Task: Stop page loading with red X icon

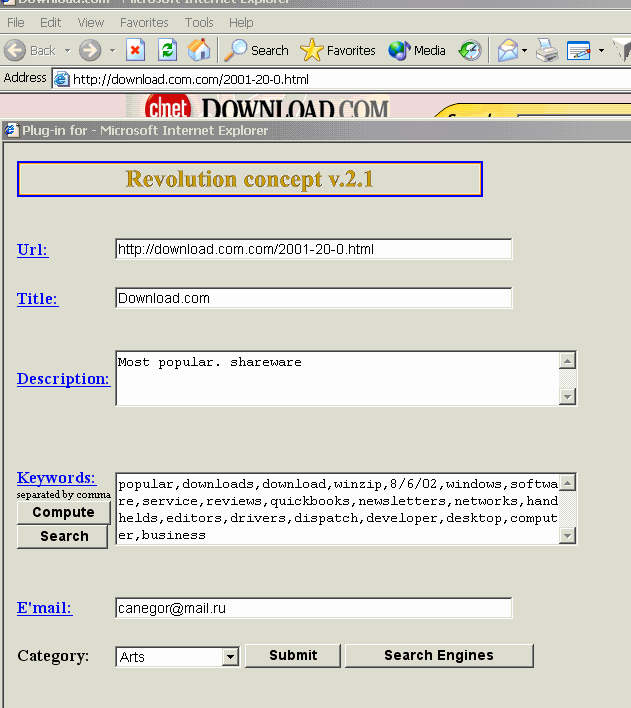Action: click(x=135, y=50)
